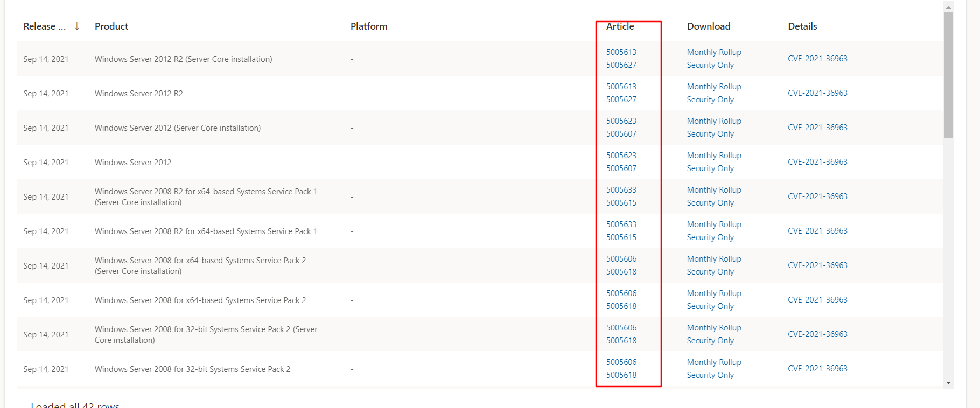Screen dimensions: 980x408
Task: Download Security Only for 2008 R2 x64 SP1
Action: tap(710, 237)
